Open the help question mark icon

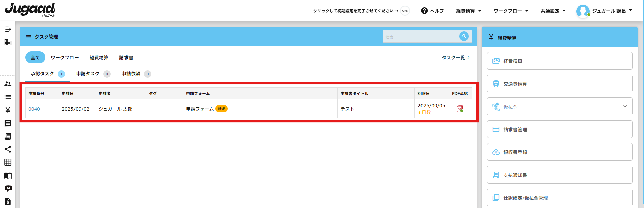[424, 11]
